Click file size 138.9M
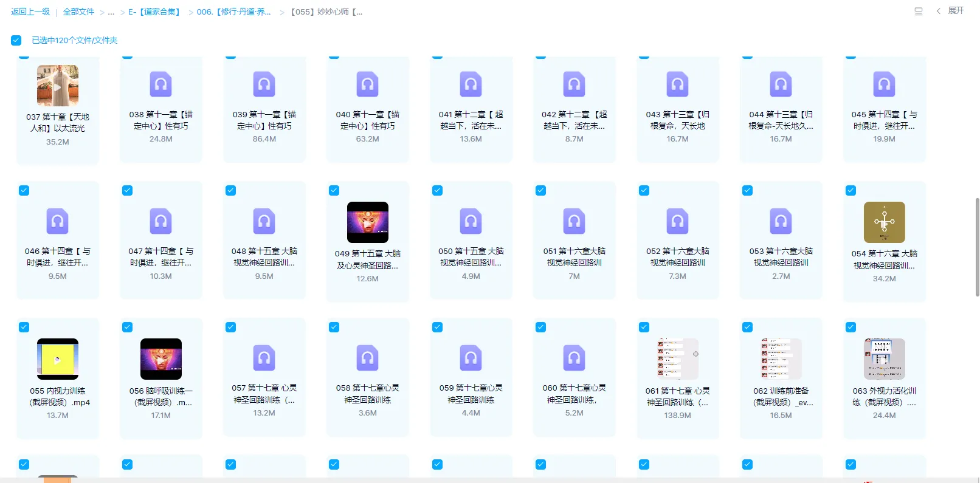980x483 pixels. click(677, 416)
